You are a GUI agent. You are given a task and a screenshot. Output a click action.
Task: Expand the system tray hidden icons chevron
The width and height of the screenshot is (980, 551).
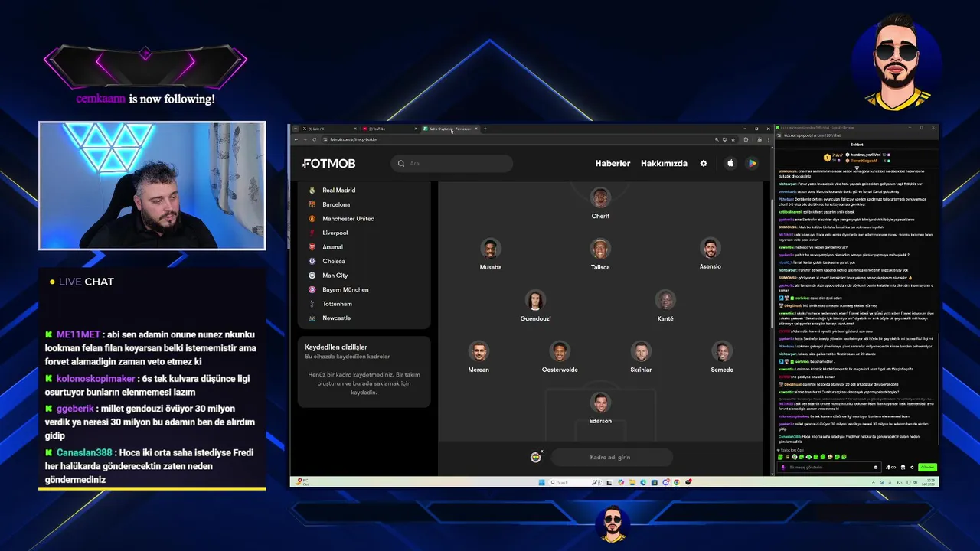874,482
